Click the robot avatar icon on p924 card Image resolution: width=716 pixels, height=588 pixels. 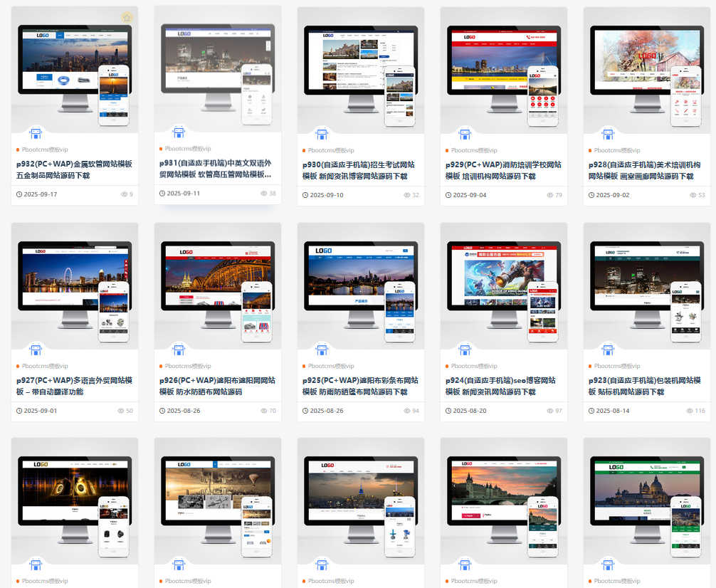pyautogui.click(x=465, y=350)
